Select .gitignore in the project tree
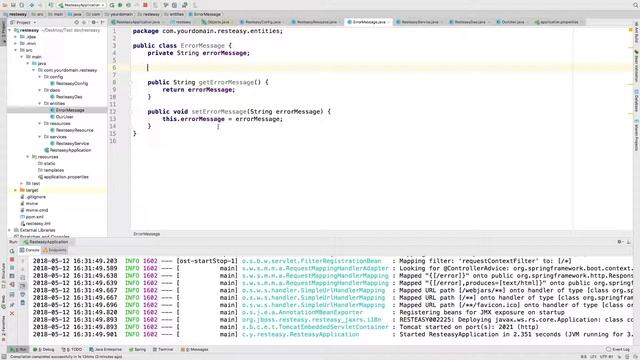 [x=36, y=197]
